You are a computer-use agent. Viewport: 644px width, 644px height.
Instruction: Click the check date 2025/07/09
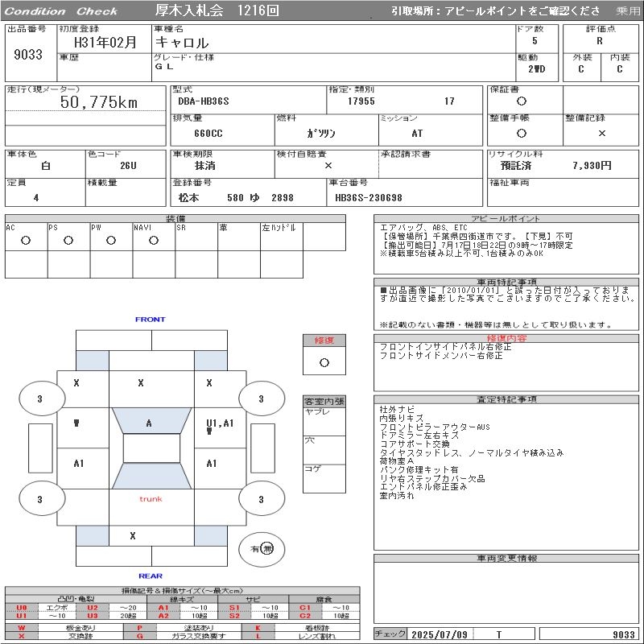(440, 634)
